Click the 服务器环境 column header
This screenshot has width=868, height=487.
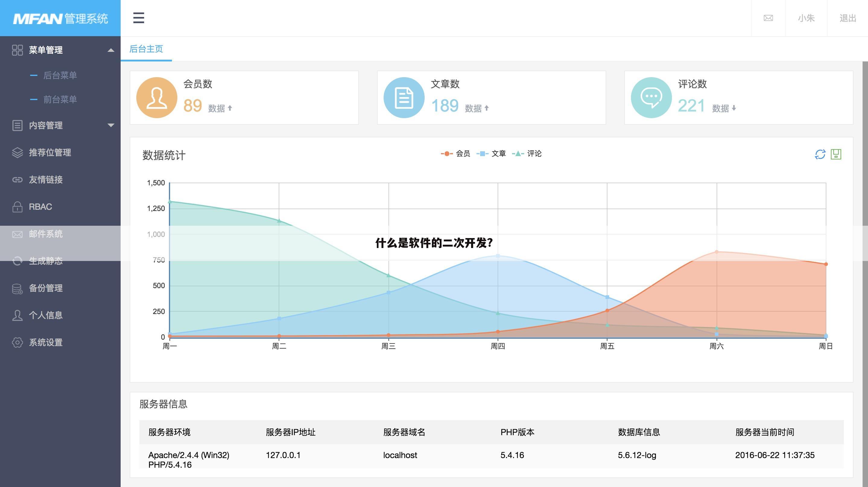click(x=169, y=432)
